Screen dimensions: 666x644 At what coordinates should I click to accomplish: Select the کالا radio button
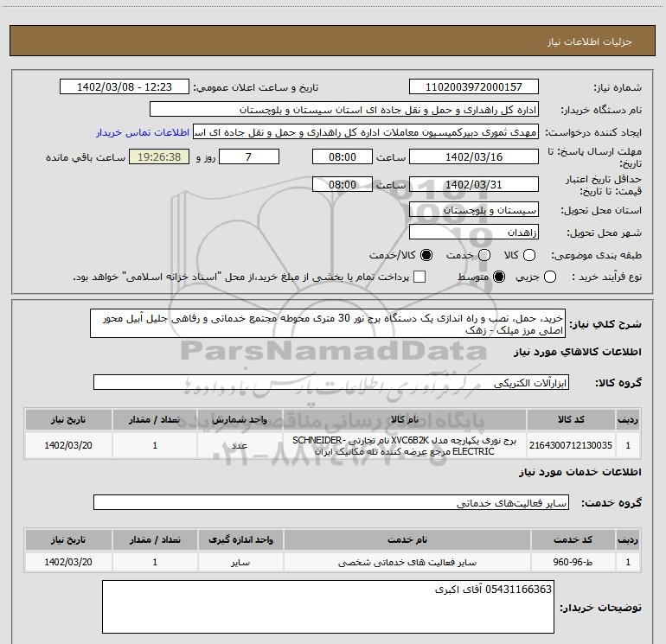click(x=529, y=255)
